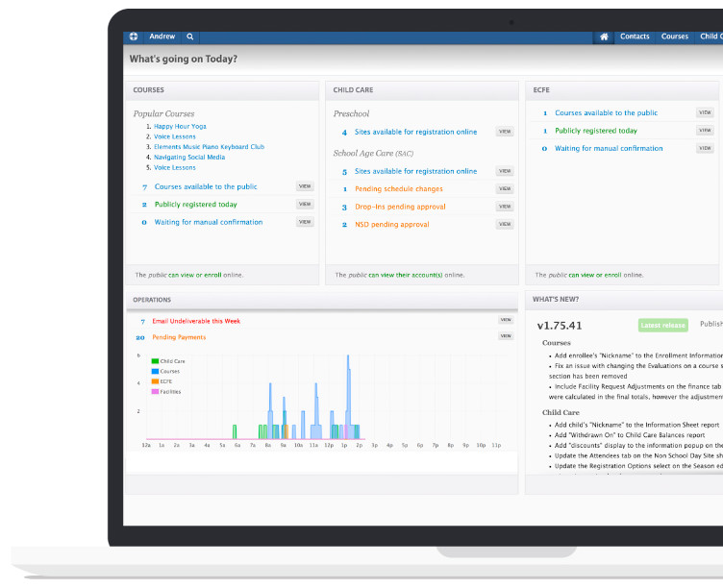Open the search magnifier icon
723x588 pixels.
(190, 37)
